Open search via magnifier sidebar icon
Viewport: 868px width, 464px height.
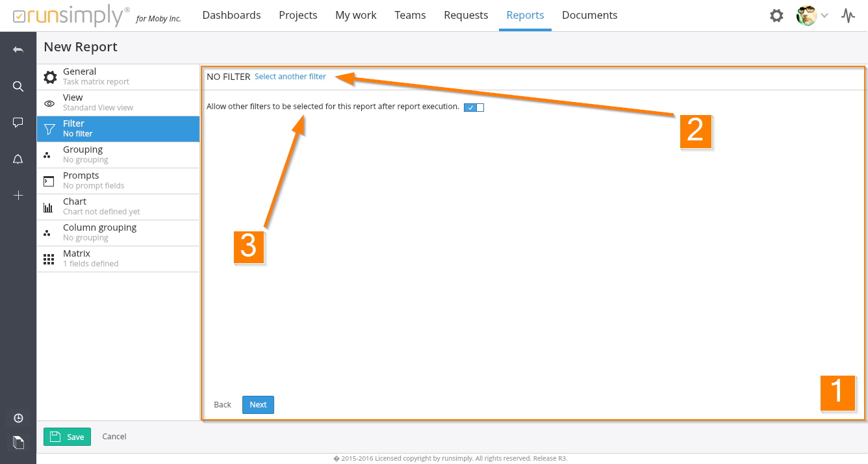(x=18, y=86)
